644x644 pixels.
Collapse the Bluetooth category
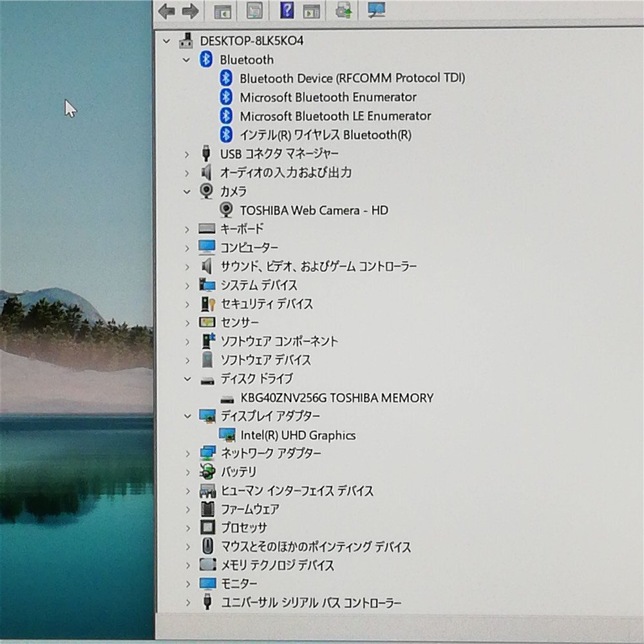(187, 60)
